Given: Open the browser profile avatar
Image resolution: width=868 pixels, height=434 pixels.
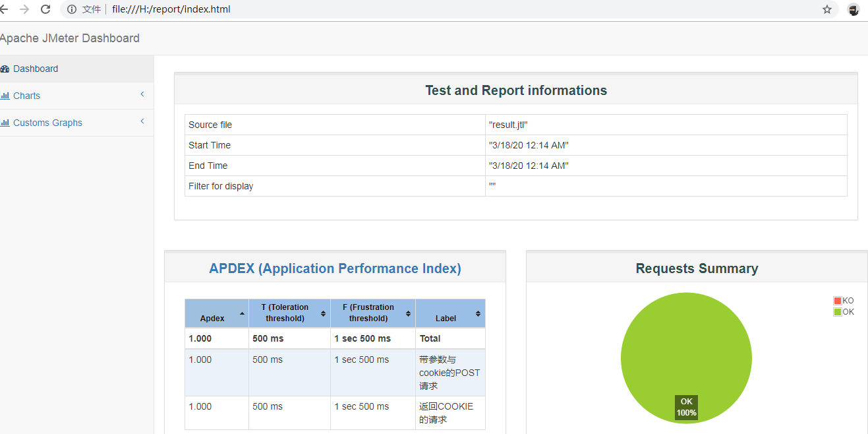Looking at the screenshot, I should 854,9.
